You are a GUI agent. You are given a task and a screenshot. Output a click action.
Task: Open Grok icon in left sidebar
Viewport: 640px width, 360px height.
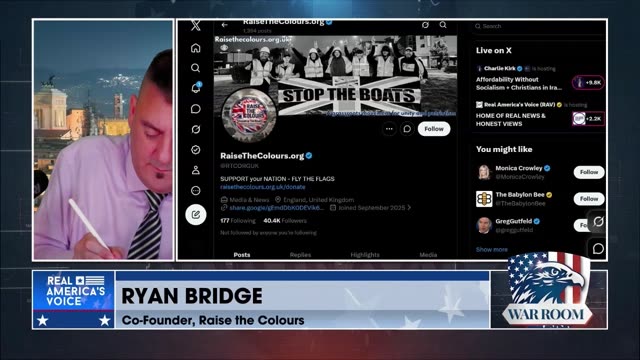point(196,129)
